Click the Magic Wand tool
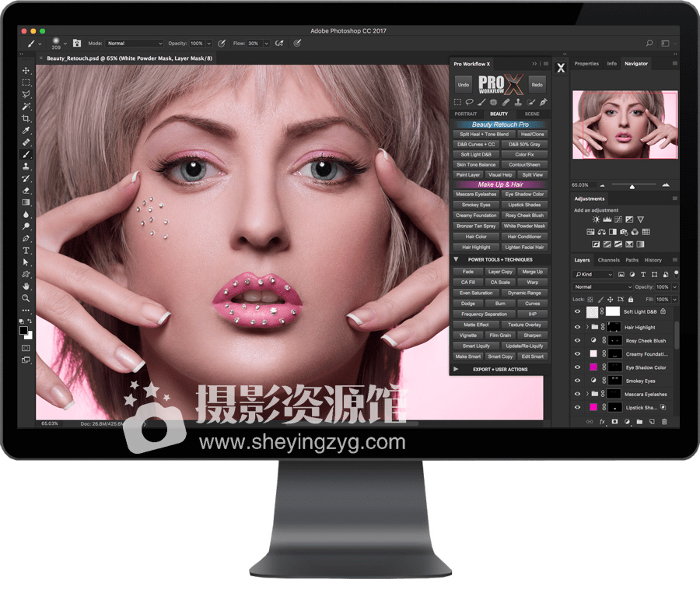Image resolution: width=700 pixels, height=590 pixels. (26, 107)
